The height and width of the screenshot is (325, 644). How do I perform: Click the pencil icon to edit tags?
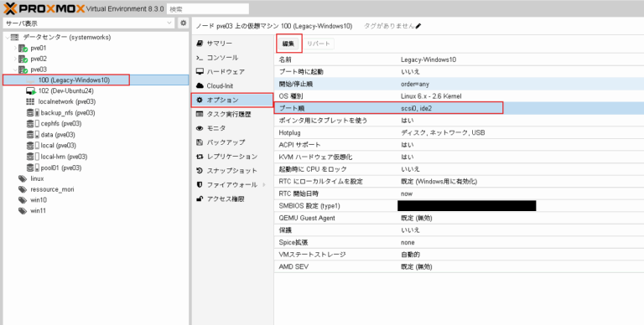[x=418, y=26]
